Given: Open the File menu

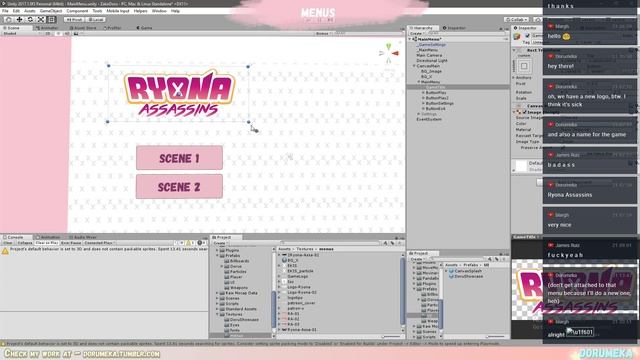Looking at the screenshot, I should coord(5,11).
